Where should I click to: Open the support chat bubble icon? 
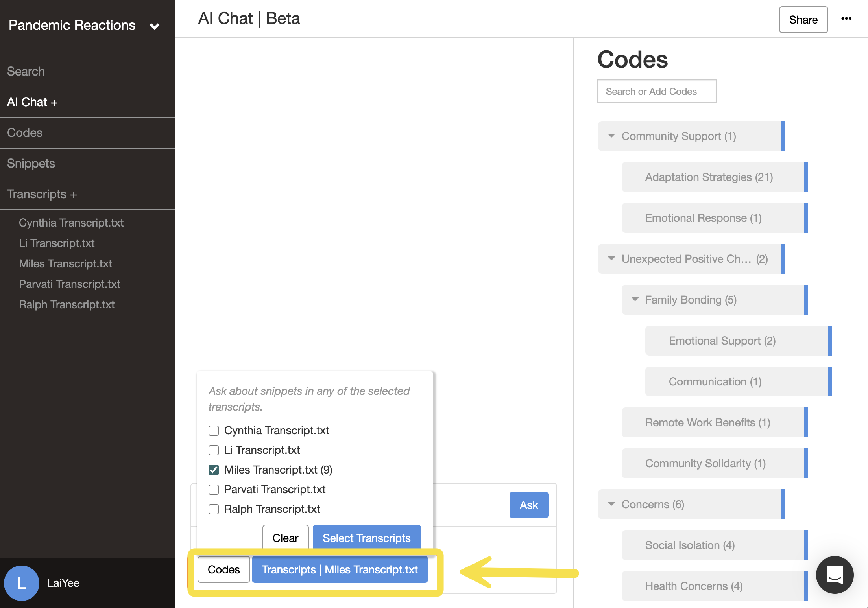(835, 575)
